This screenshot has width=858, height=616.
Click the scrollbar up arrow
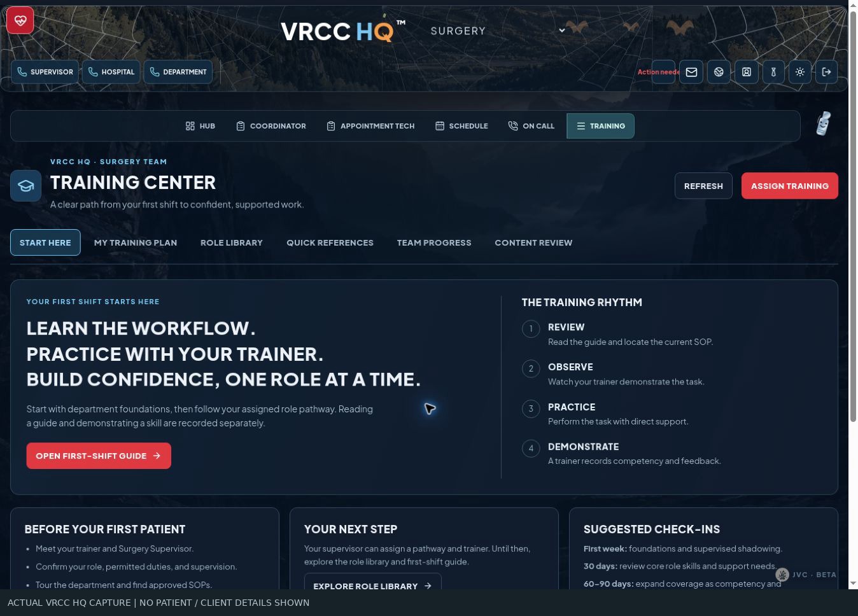point(854,5)
